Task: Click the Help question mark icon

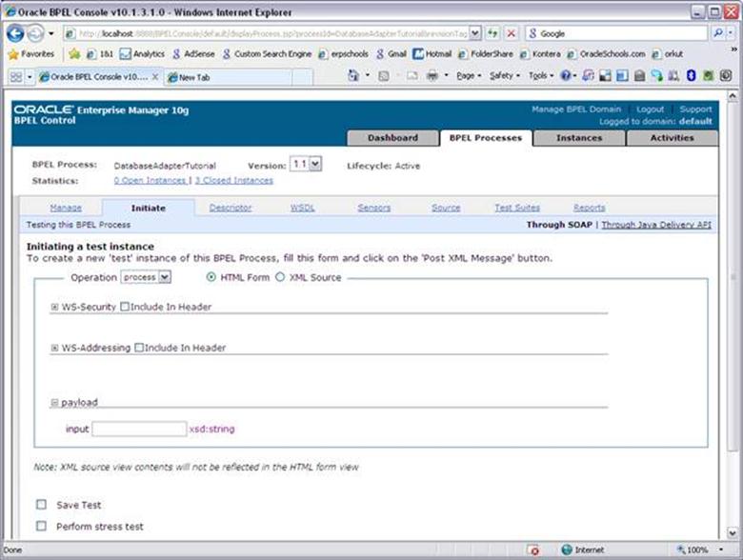Action: pyautogui.click(x=566, y=76)
